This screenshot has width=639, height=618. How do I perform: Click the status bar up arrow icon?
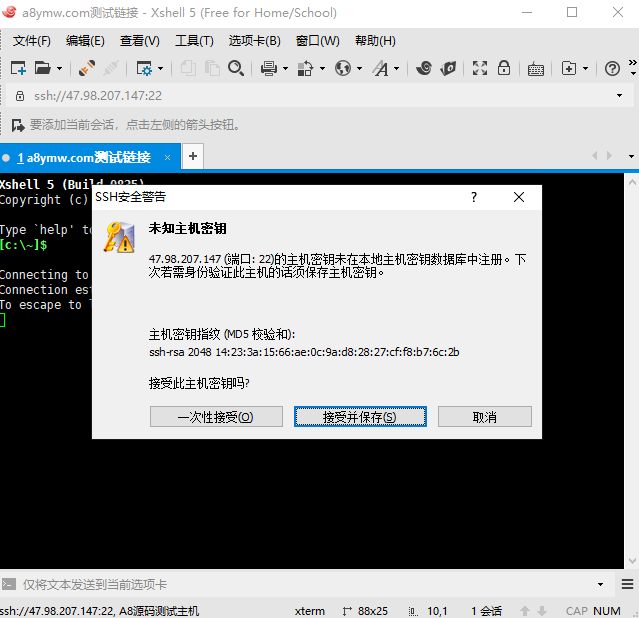point(524,611)
